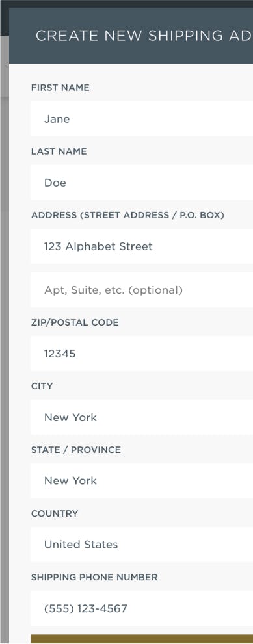Open the State / Province selector
The image size is (253, 644).
(142, 481)
